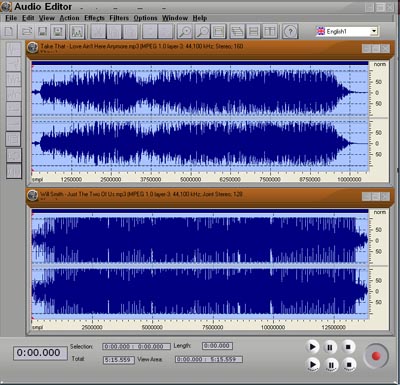400x385 pixels.
Task: Click the 8750000 mark in Take That ruler
Action: (310, 179)
